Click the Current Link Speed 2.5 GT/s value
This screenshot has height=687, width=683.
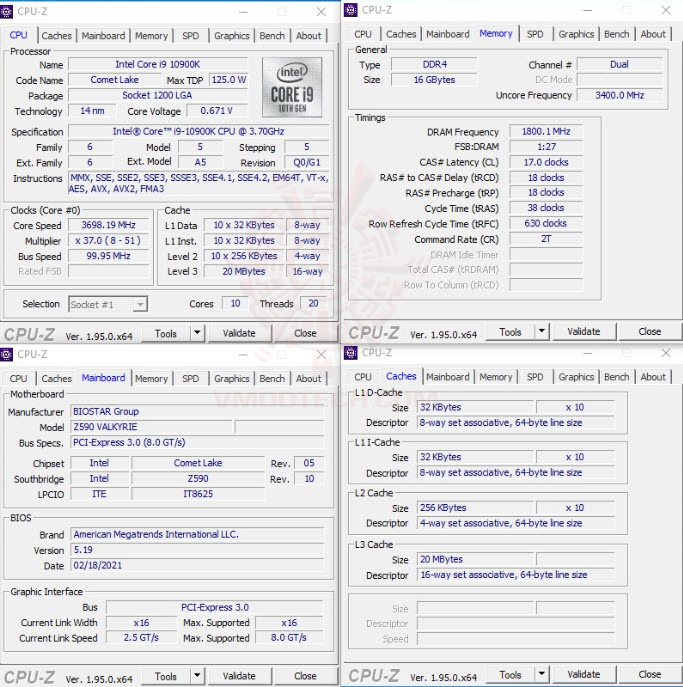pos(141,637)
